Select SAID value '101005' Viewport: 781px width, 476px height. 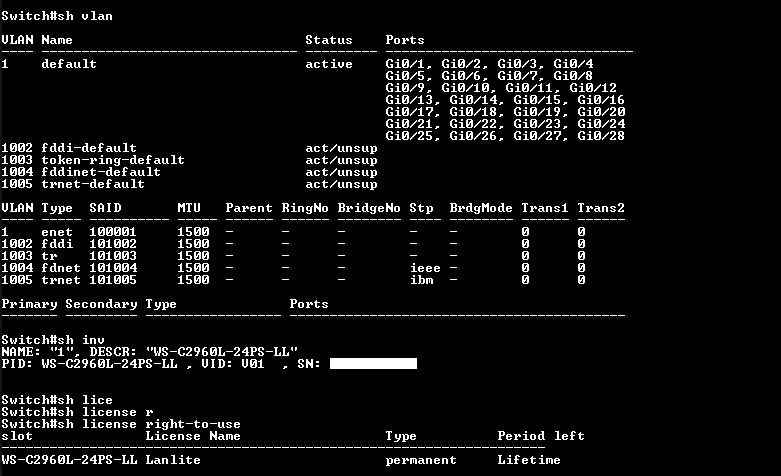click(x=113, y=279)
